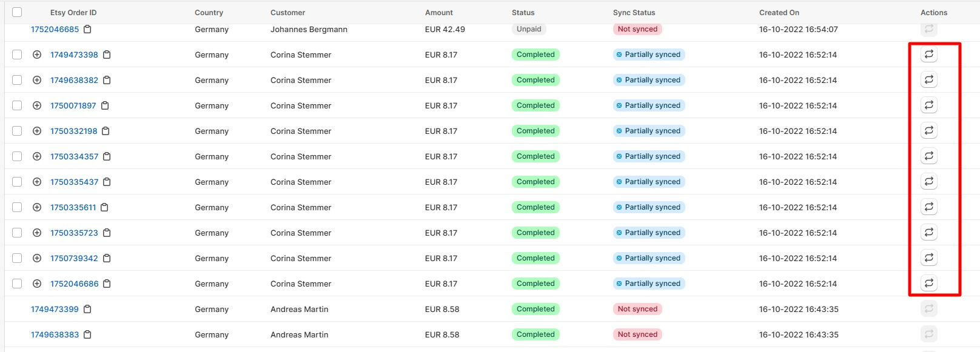The width and height of the screenshot is (980, 352).
Task: Select checkbox for order 1750332198
Action: point(17,131)
